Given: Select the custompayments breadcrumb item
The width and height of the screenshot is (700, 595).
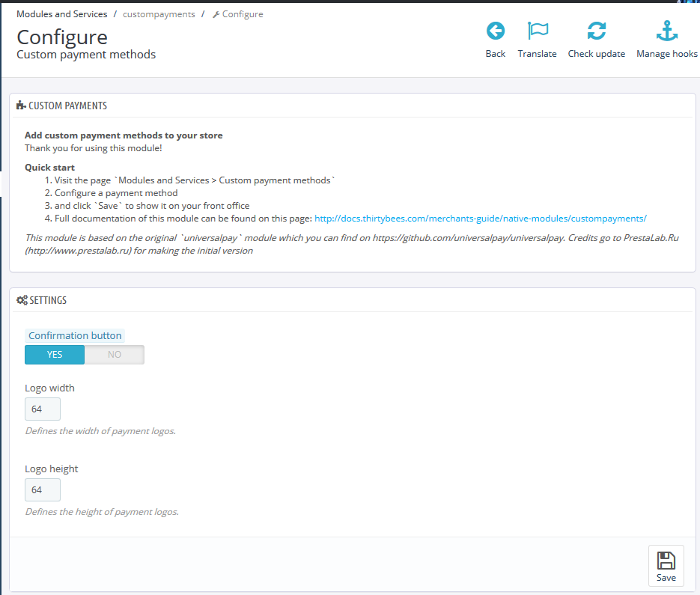Looking at the screenshot, I should 159,14.
